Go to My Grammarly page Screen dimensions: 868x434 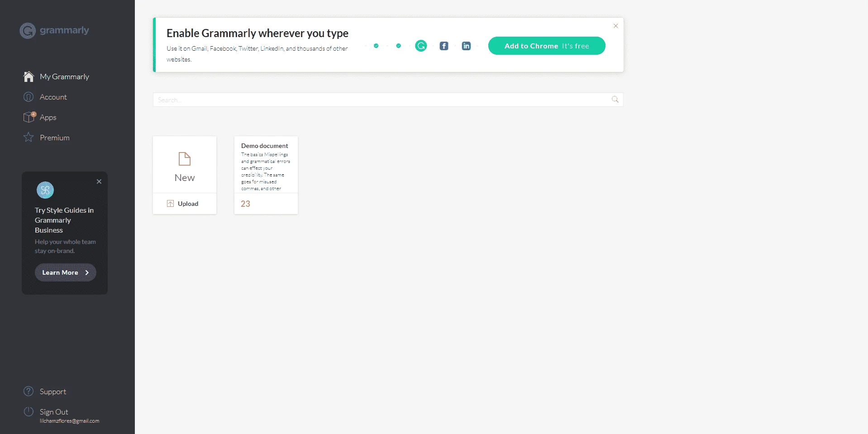64,76
